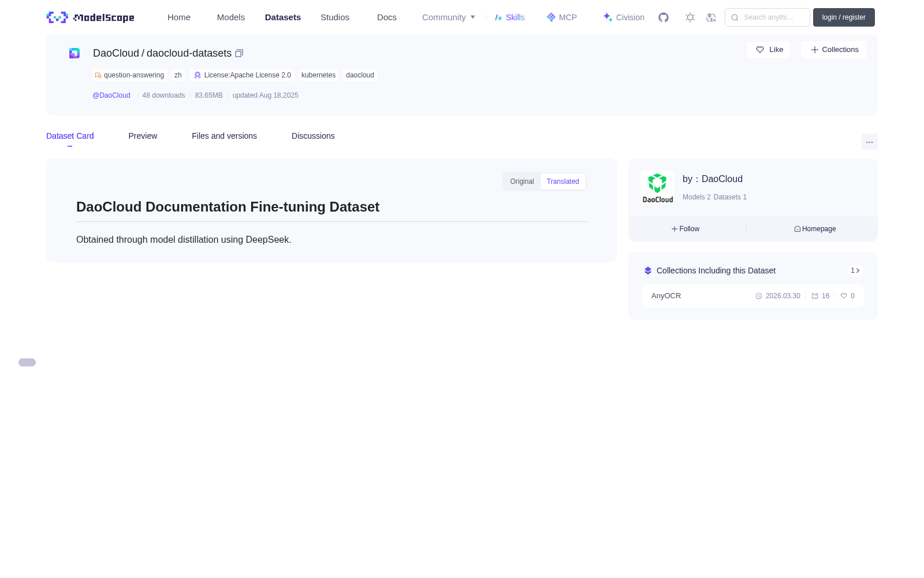Viewport: 924px width, 578px height.
Task: Click the DaoCloud organization logo thumbnail
Action: point(657,187)
